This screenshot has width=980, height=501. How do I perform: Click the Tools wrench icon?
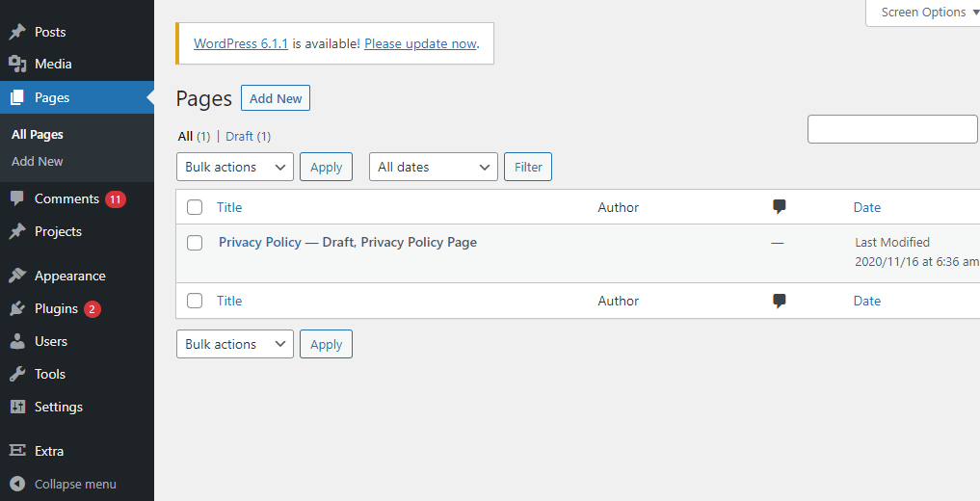17,374
